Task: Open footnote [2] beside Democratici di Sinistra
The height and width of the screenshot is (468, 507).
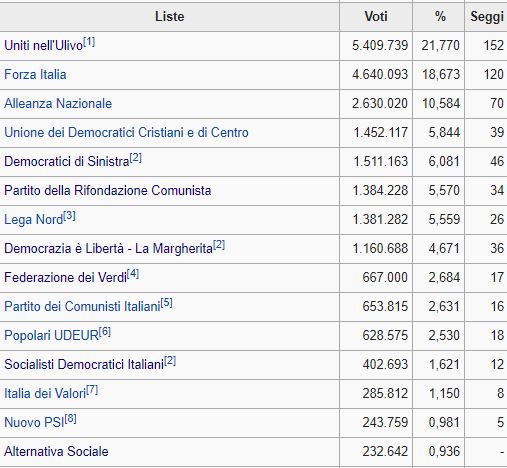Action: coord(136,158)
